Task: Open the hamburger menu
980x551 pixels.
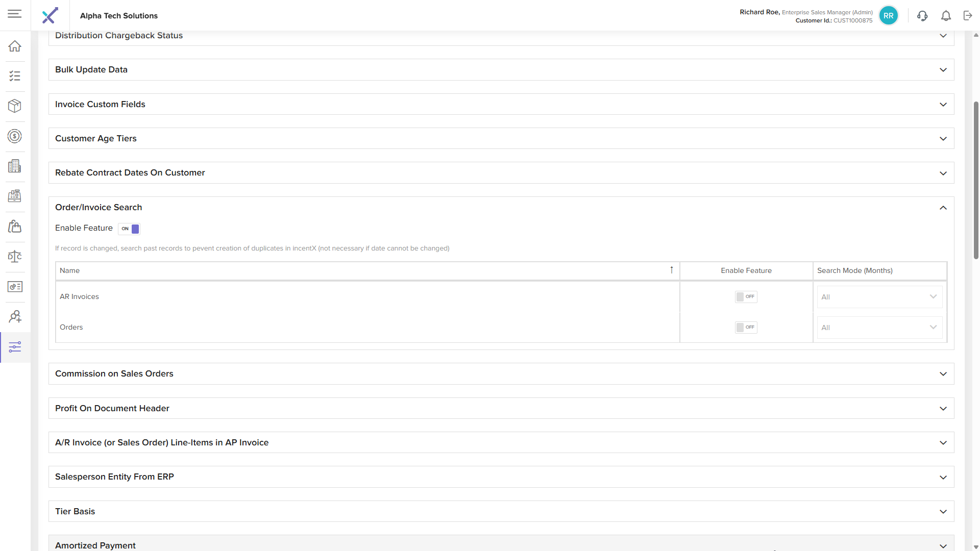Action: pos(15,14)
